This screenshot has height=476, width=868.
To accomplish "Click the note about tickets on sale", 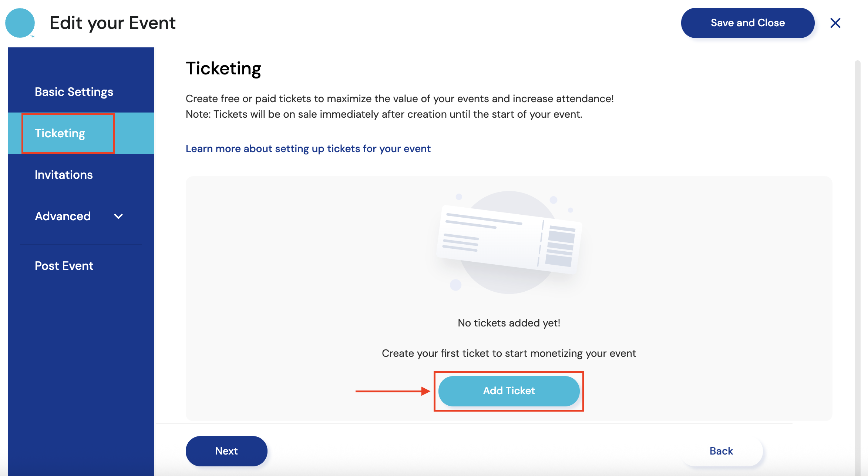I will 384,114.
